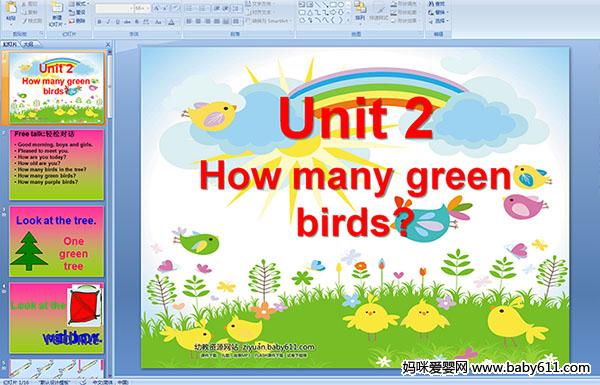
Task: Open the font size combo box
Action: (x=142, y=8)
